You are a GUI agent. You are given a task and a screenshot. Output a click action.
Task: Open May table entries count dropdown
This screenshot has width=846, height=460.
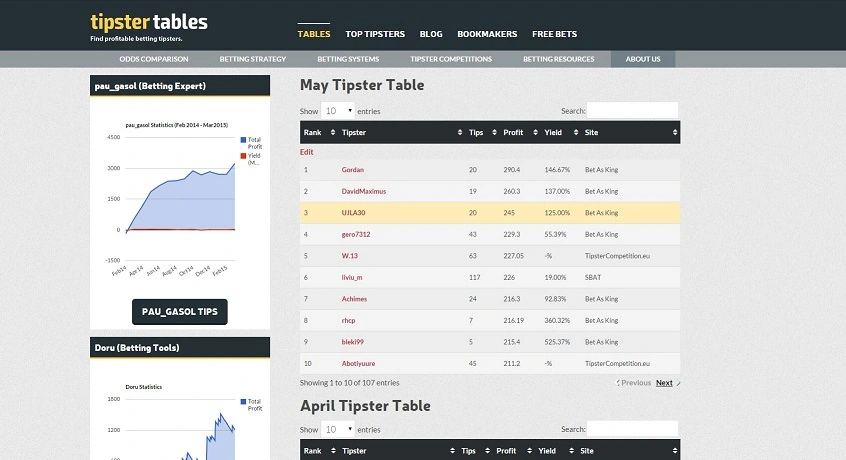coord(339,111)
